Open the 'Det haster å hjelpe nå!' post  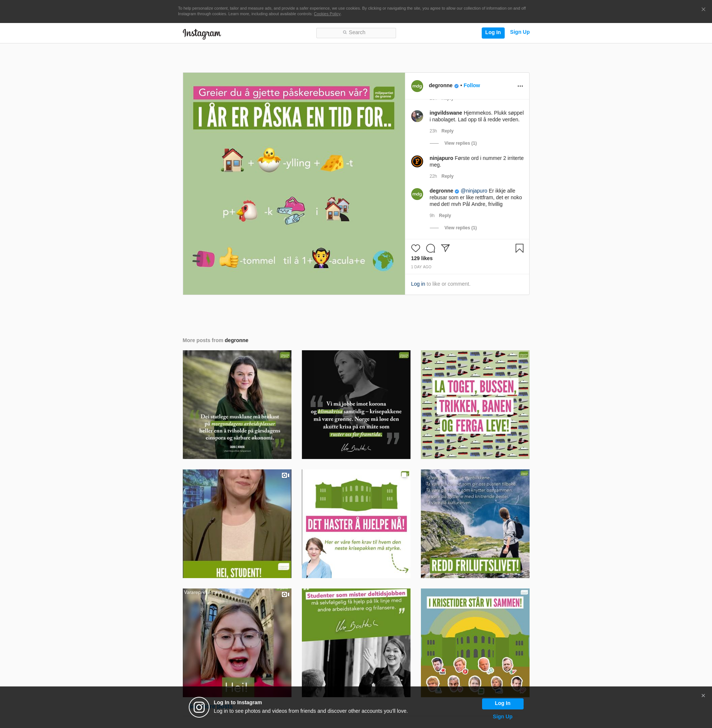pos(356,524)
